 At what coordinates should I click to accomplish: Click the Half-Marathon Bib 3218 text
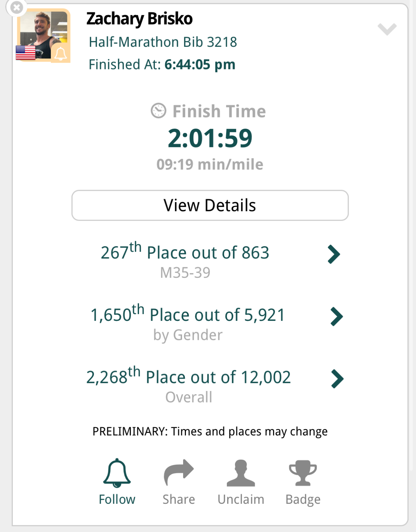click(x=163, y=42)
